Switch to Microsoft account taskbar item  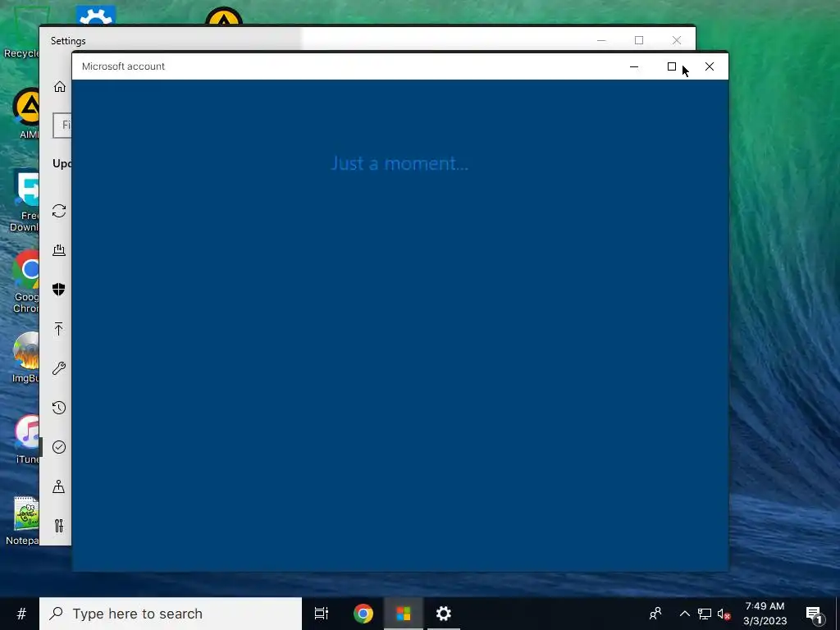tap(404, 614)
